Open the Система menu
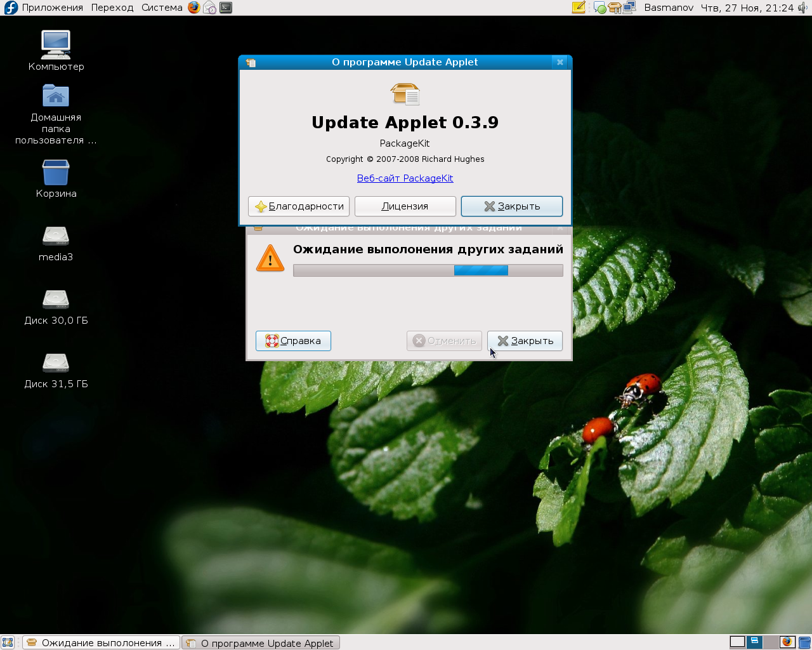The image size is (812, 650). click(x=162, y=8)
